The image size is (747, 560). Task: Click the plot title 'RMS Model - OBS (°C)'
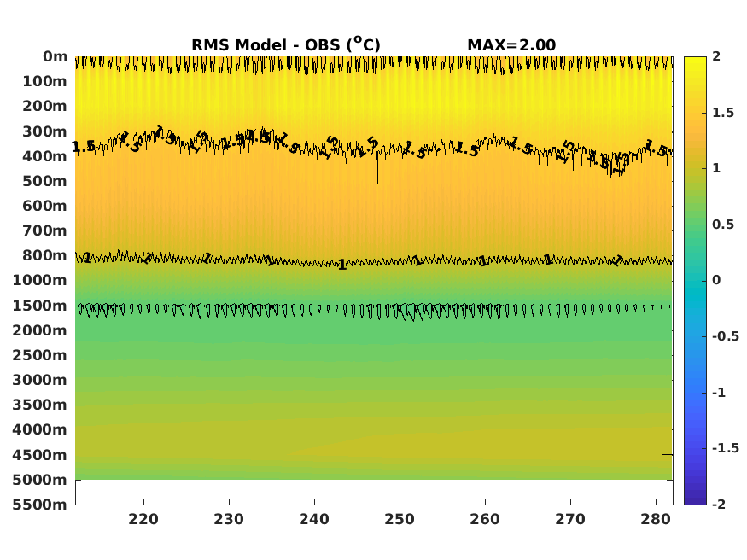(286, 44)
